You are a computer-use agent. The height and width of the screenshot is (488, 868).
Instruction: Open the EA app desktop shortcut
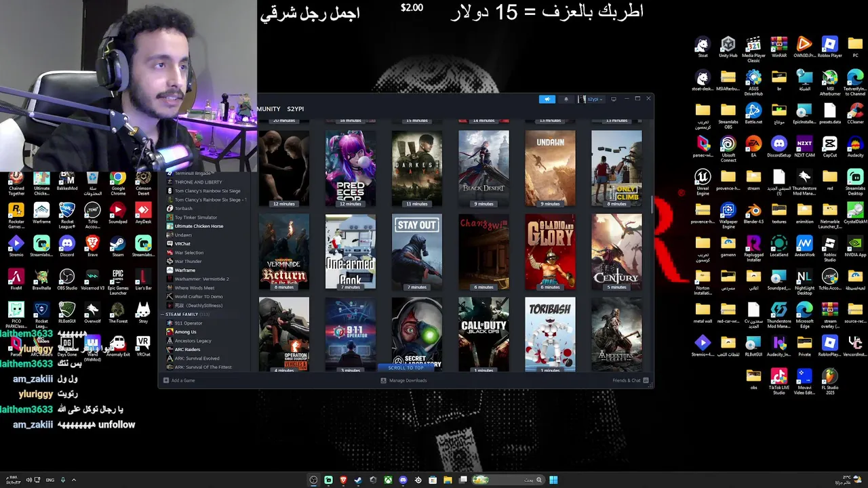point(753,147)
